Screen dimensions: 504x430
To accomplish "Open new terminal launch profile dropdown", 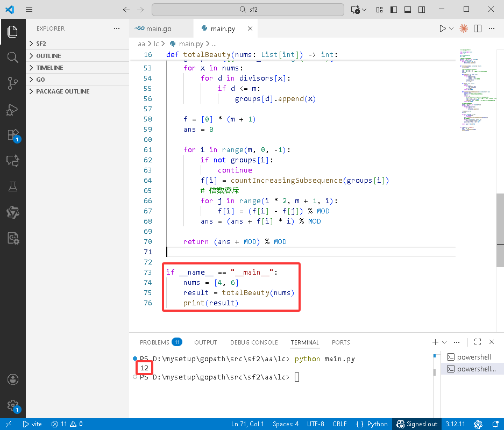I will pyautogui.click(x=444, y=342).
